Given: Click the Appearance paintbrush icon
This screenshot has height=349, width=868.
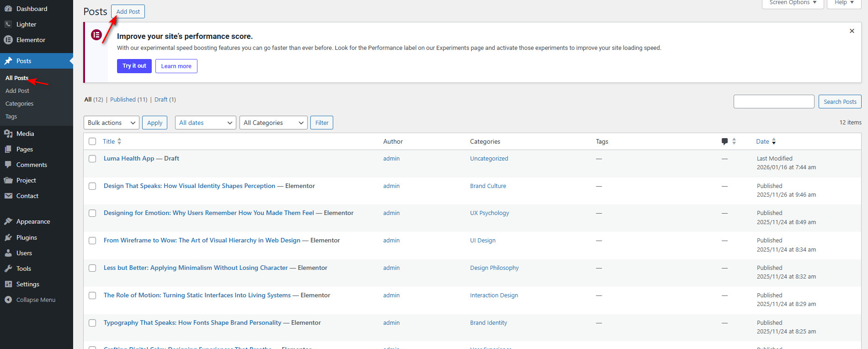Looking at the screenshot, I should pyautogui.click(x=8, y=221).
